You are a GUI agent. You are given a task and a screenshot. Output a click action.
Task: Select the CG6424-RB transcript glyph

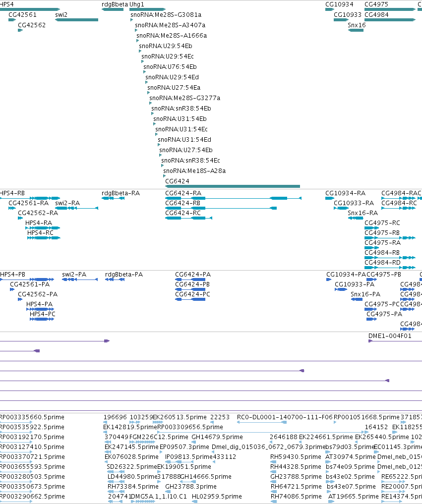(x=221, y=208)
